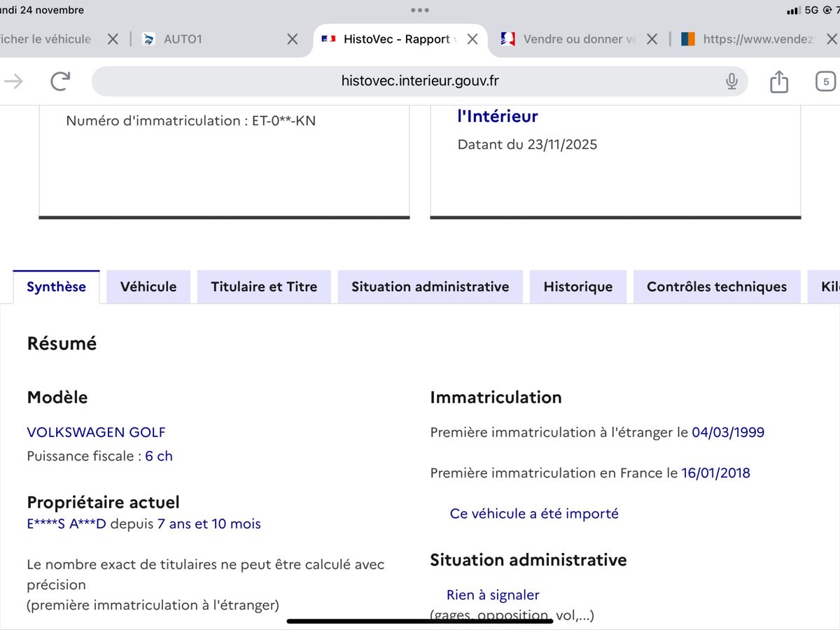Tap the forward navigation arrow
Viewport: 840px width, 630px height.
pyautogui.click(x=14, y=81)
